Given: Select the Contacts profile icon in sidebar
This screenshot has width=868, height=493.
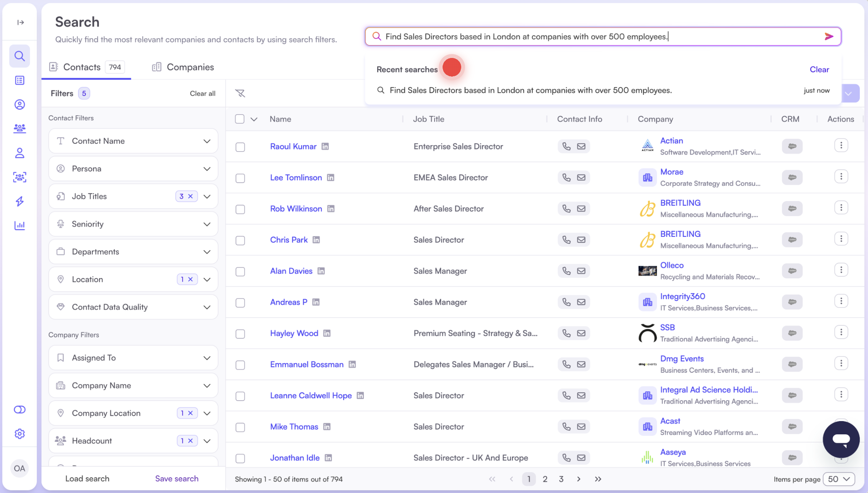Looking at the screenshot, I should [20, 104].
